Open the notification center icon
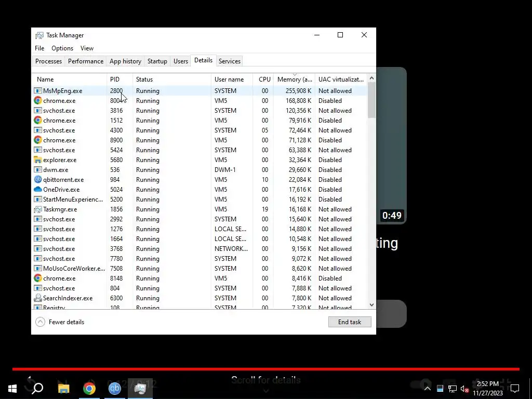Screen dimensions: 532x399 515,389
